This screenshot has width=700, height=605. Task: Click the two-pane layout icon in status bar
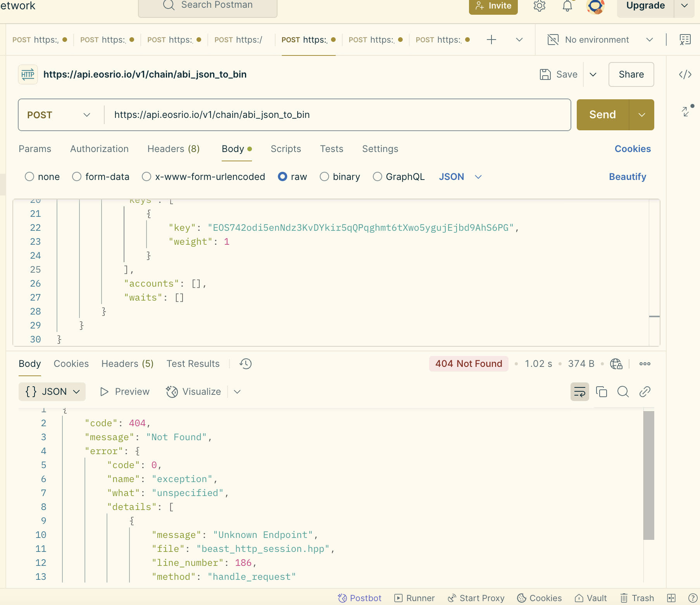(x=671, y=598)
